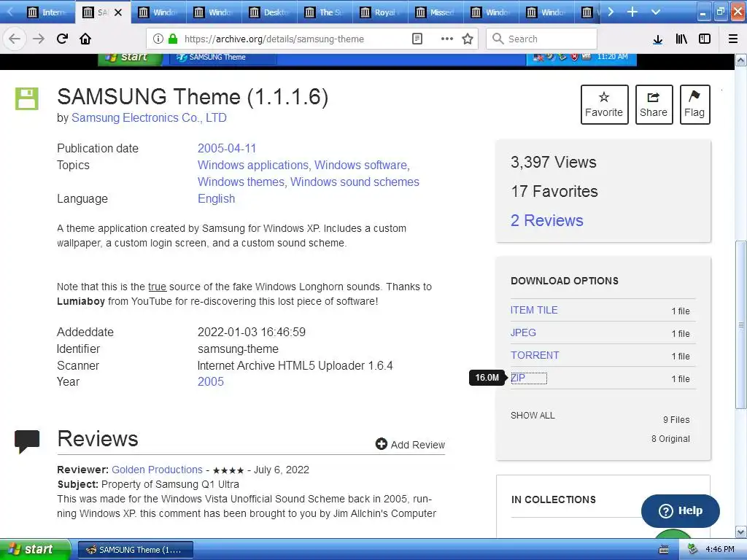Screen dimensions: 747x560
Task: Bookmark this page with the star
Action: pos(468,39)
